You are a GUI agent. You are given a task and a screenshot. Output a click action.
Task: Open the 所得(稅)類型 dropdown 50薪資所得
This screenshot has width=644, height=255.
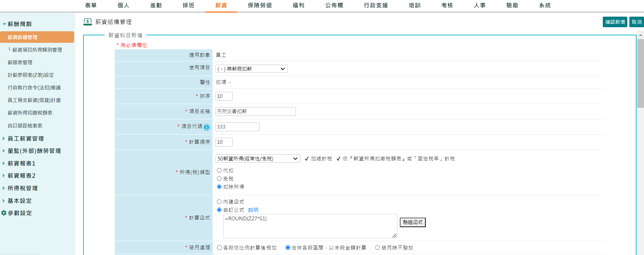pyautogui.click(x=258, y=158)
